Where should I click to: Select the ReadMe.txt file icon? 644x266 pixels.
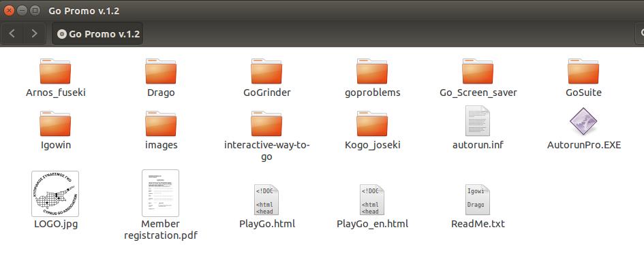click(478, 200)
